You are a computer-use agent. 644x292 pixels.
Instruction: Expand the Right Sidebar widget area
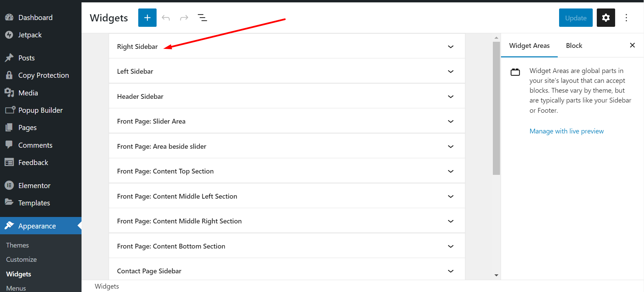coord(450,47)
